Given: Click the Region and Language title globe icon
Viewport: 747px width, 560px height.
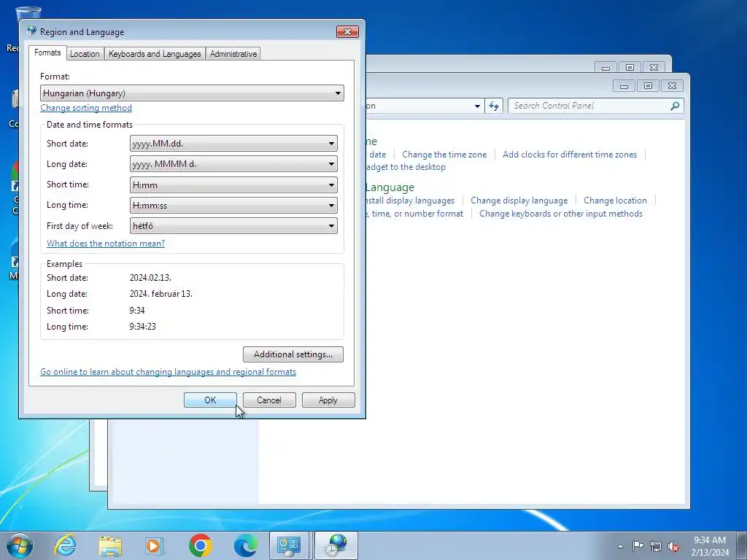Looking at the screenshot, I should [32, 31].
